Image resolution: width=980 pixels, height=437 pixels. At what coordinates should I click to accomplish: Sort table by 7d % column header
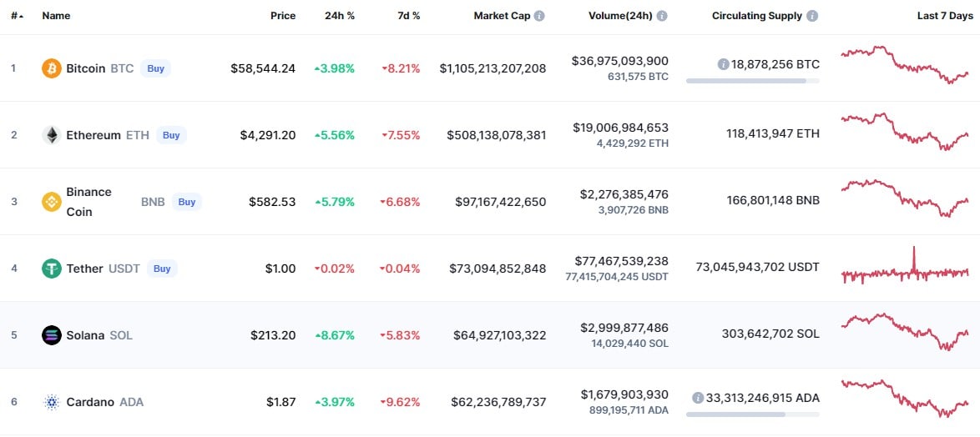point(409,16)
